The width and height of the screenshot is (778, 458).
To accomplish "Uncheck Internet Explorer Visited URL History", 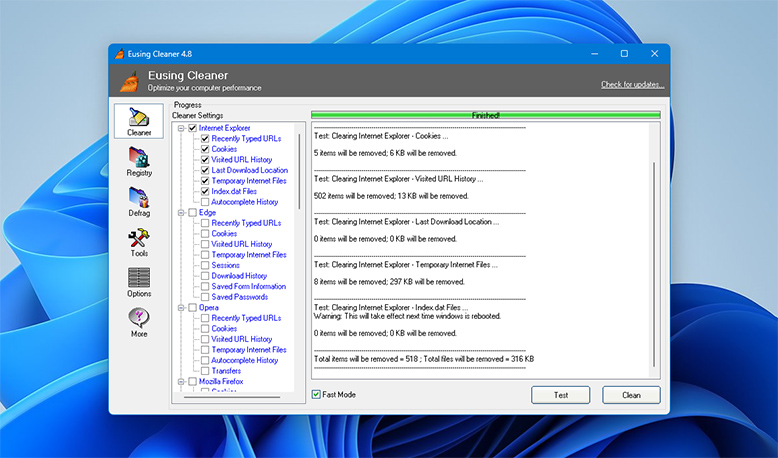I will click(x=205, y=160).
